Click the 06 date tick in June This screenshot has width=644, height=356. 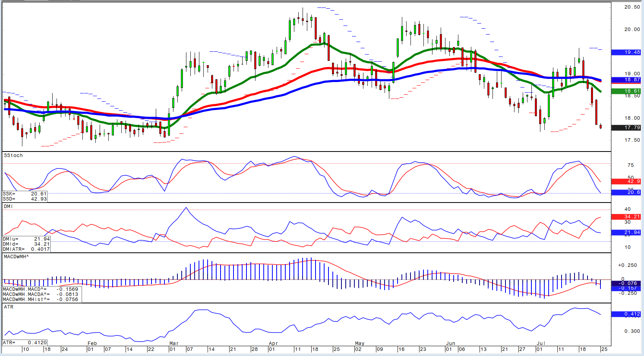[x=462, y=349]
